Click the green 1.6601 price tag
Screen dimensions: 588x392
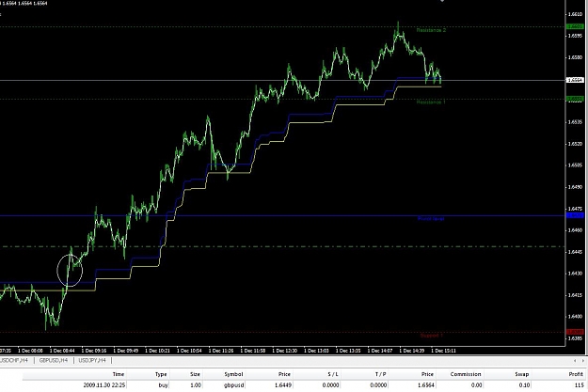pyautogui.click(x=575, y=26)
